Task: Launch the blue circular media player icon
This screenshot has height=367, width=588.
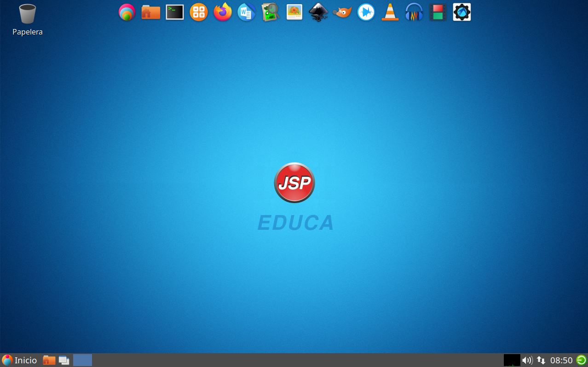Action: 366,12
